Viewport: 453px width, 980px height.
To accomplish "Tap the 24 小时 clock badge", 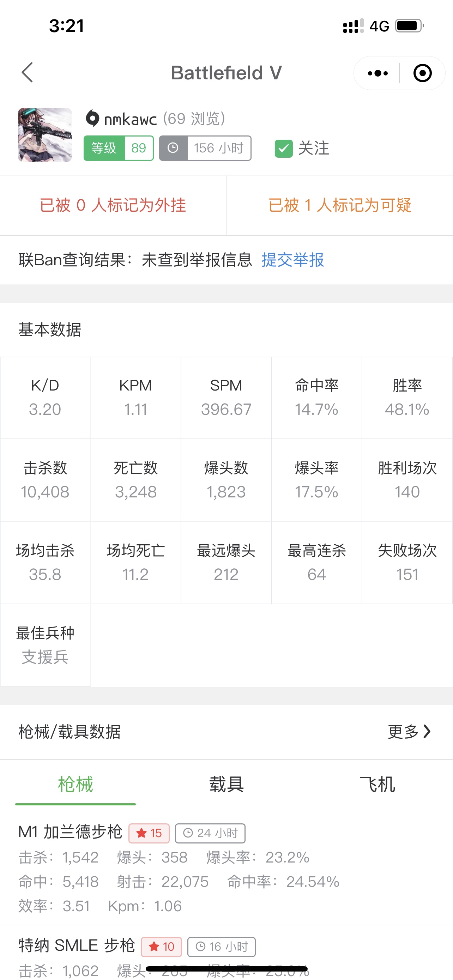I will [210, 833].
